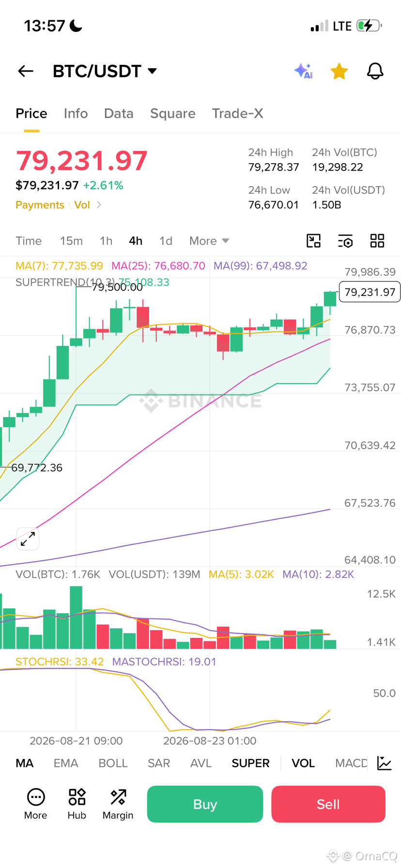Tap the +2.61% change value

103,186
